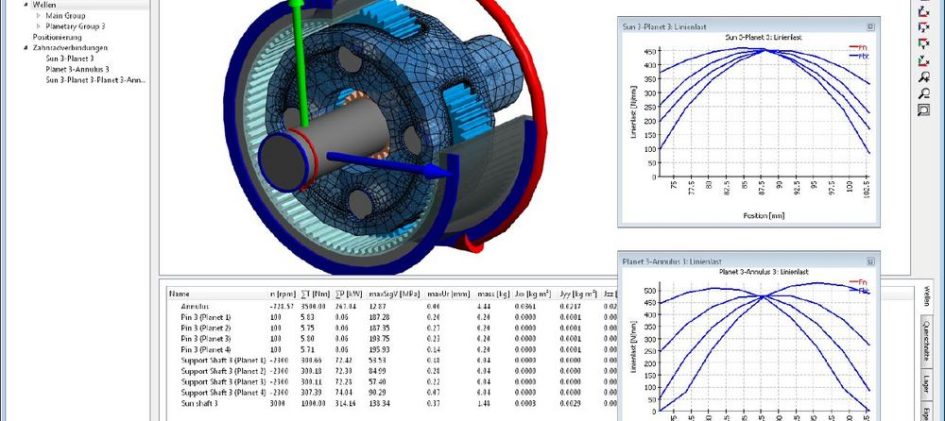Collapse the Zahnradverbindungen tree section
945x421 pixels.
(24, 47)
